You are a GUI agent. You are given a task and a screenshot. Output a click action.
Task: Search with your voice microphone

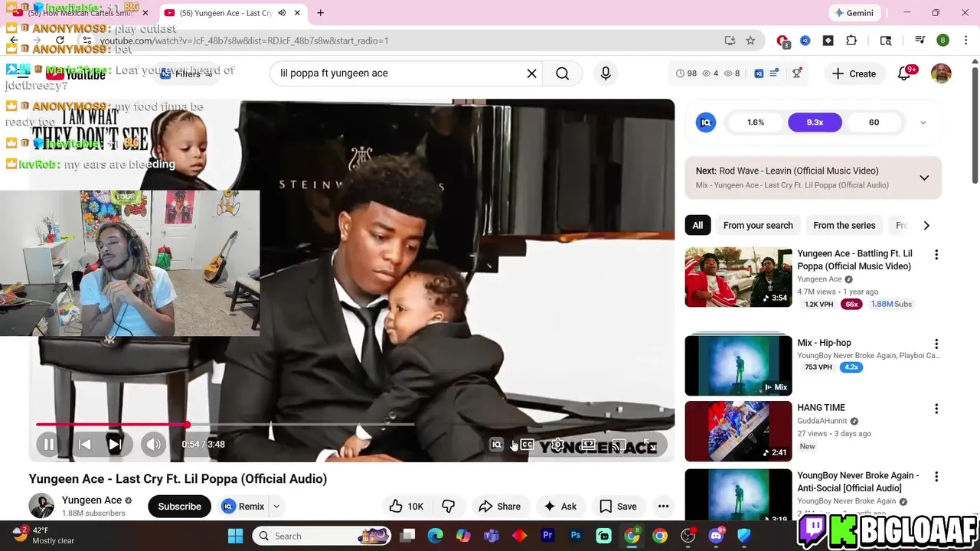click(606, 73)
